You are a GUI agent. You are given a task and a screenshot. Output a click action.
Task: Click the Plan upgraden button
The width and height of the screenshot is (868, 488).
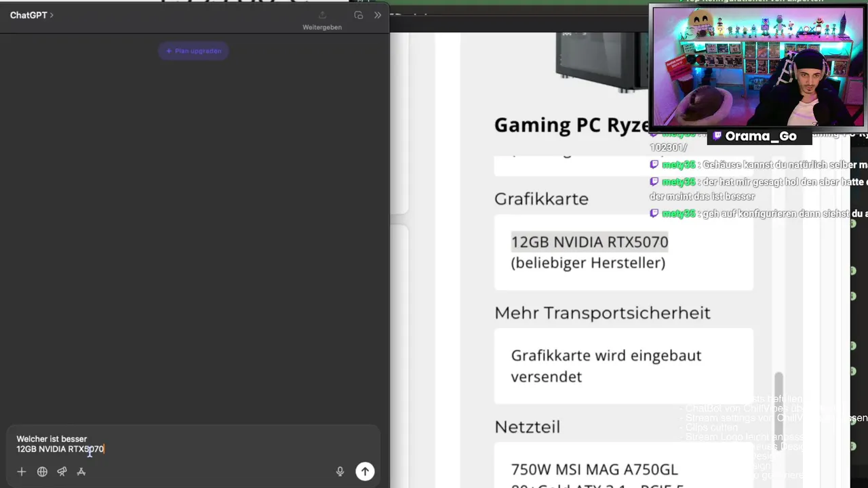point(193,51)
